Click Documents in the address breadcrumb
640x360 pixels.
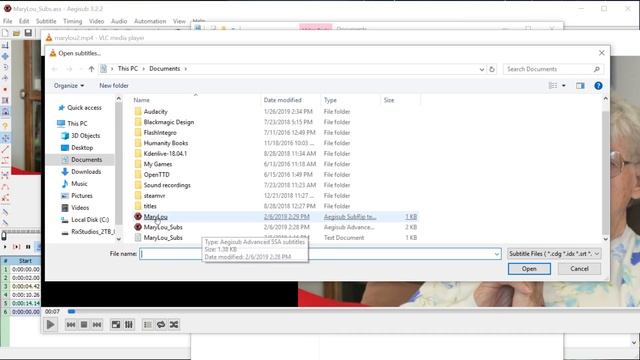point(164,69)
